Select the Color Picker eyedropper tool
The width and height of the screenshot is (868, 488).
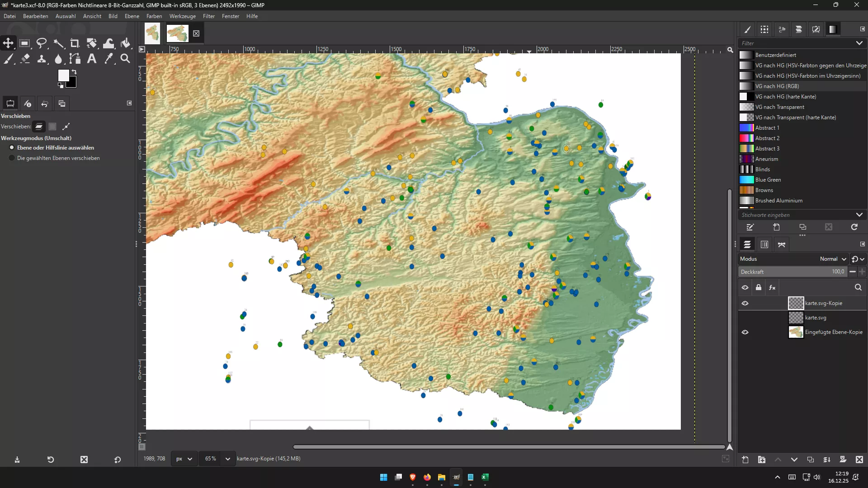coord(108,59)
